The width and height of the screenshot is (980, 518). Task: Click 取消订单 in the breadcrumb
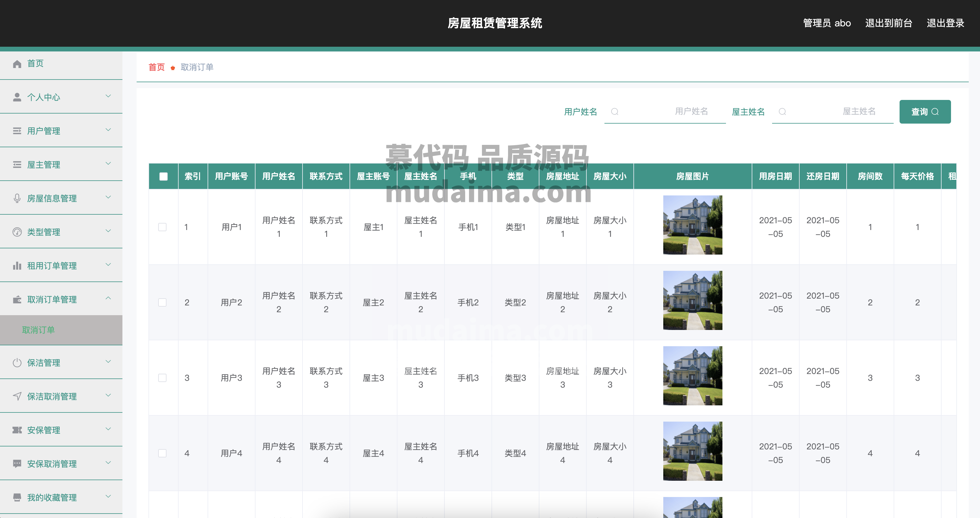[197, 67]
